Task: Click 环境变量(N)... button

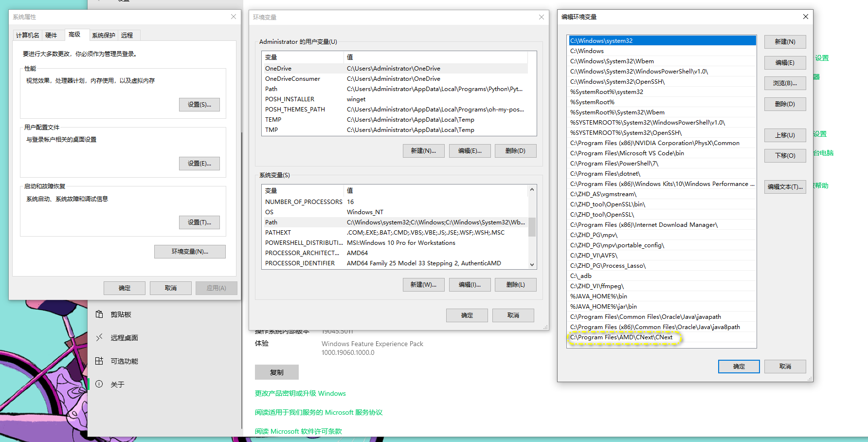Action: pyautogui.click(x=190, y=252)
